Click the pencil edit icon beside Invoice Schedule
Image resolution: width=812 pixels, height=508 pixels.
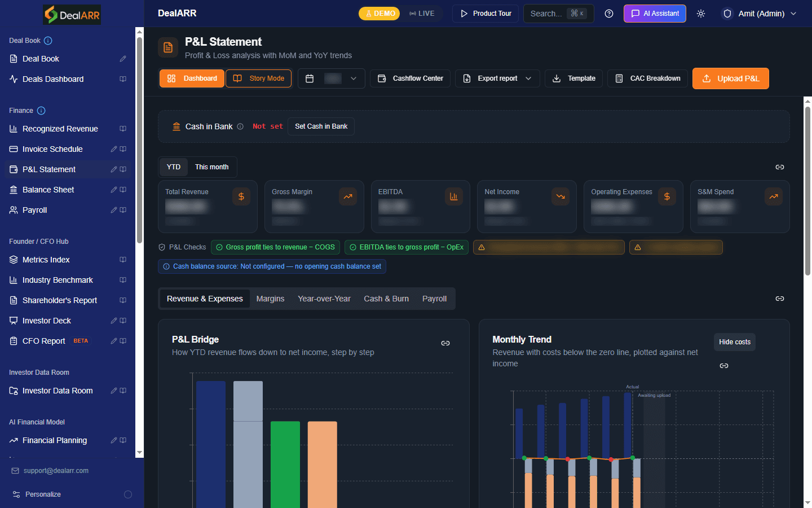pos(114,149)
